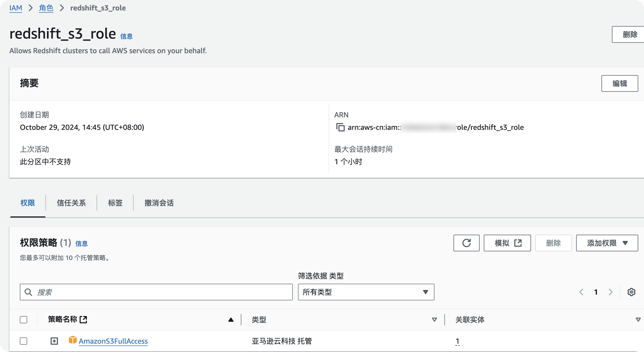Expand the AmazonS3FullAccess policy details
Image resolution: width=644 pixels, height=352 pixels.
coord(54,341)
